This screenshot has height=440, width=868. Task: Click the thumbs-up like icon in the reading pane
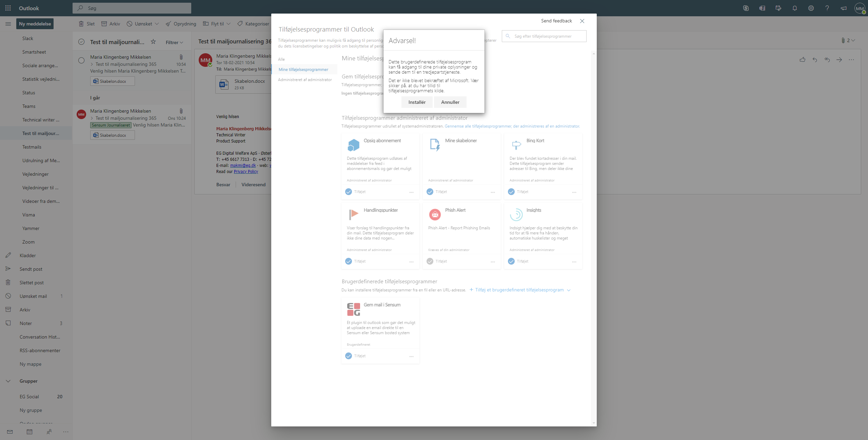point(803,60)
